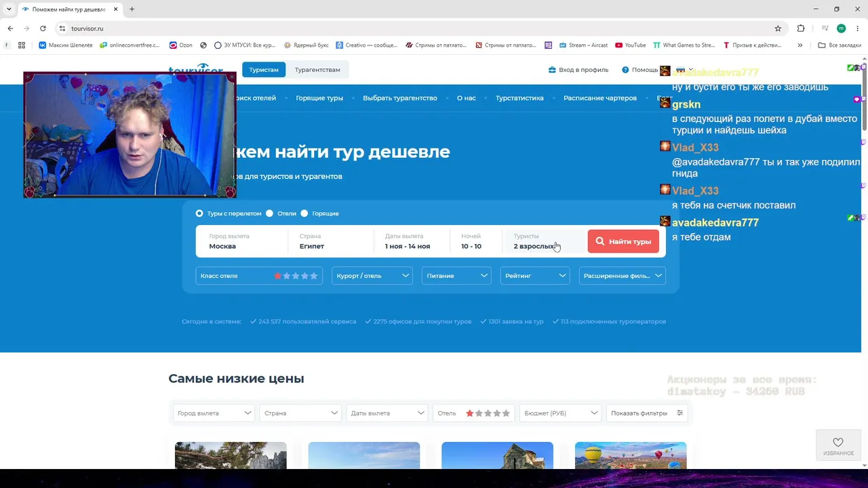868x488 pixels.
Task: Open Расписание чартеров menu item
Action: click(x=600, y=98)
